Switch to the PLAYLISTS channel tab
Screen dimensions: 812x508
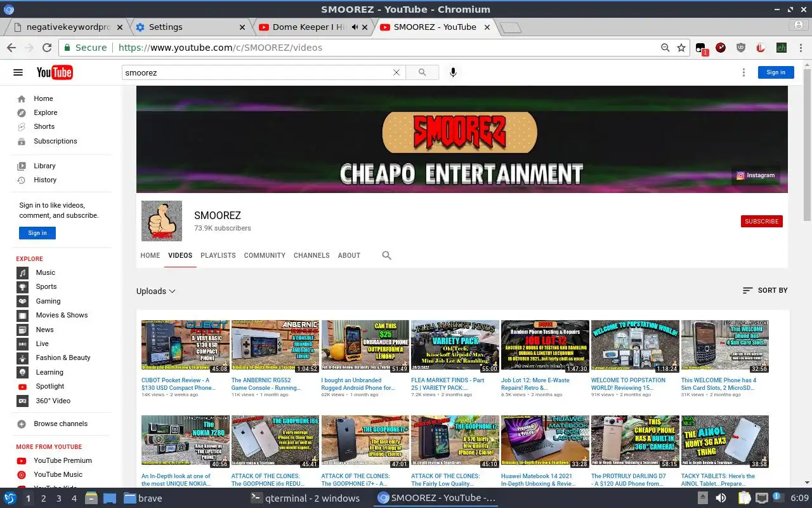click(x=218, y=255)
